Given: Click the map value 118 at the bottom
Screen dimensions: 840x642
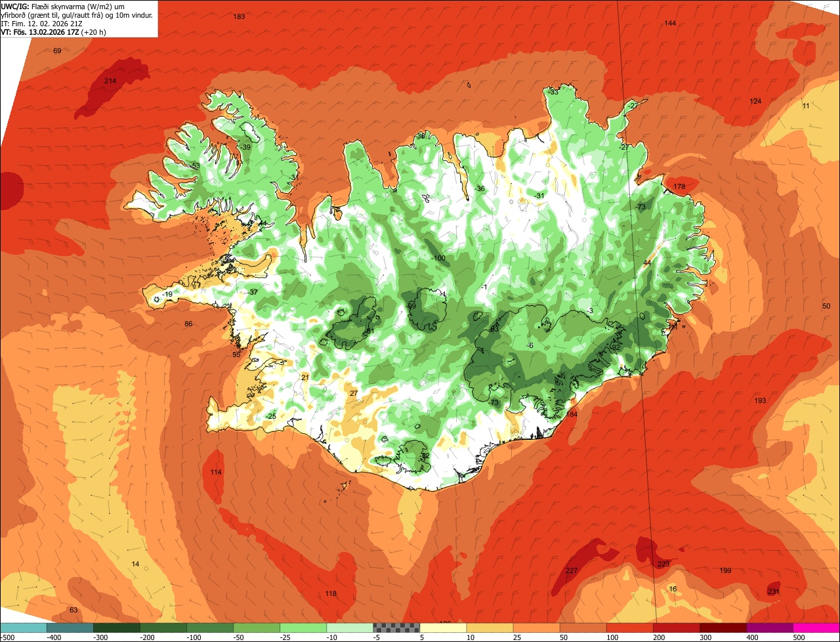Looking at the screenshot, I should [331, 593].
